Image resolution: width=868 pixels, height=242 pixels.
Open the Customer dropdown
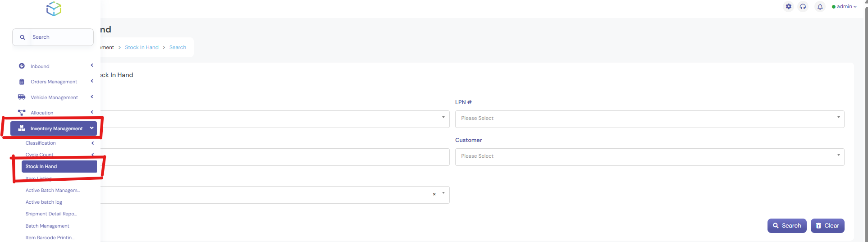[649, 156]
